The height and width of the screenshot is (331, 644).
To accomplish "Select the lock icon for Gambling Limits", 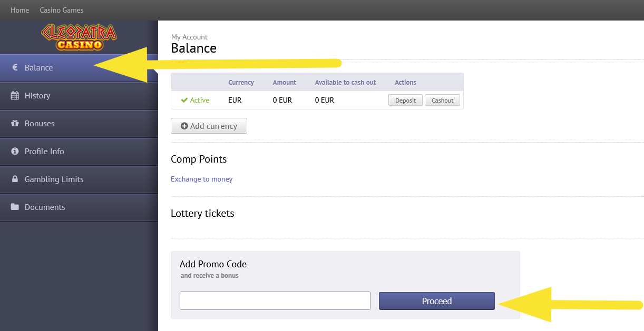I will 14,179.
